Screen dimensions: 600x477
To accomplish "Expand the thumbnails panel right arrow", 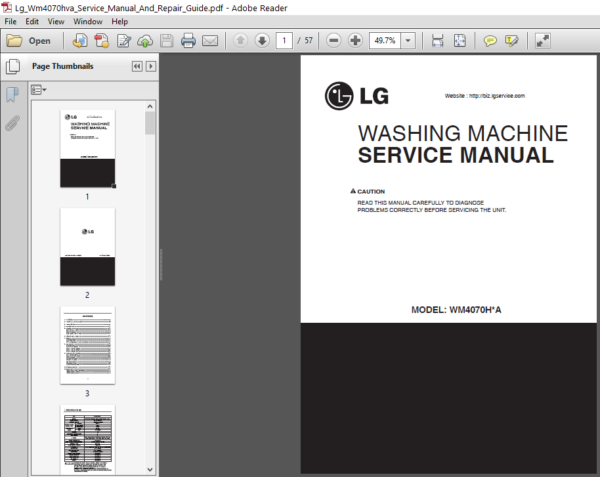I will pyautogui.click(x=151, y=67).
